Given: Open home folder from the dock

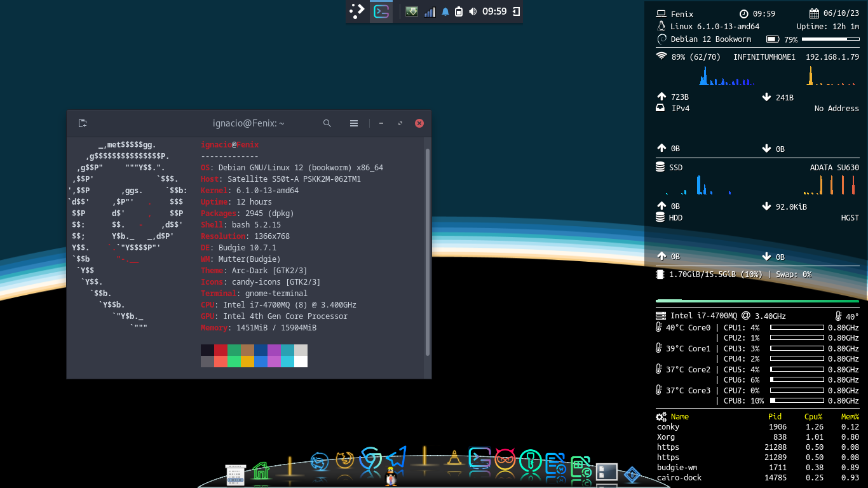Looking at the screenshot, I should pos(261,471).
